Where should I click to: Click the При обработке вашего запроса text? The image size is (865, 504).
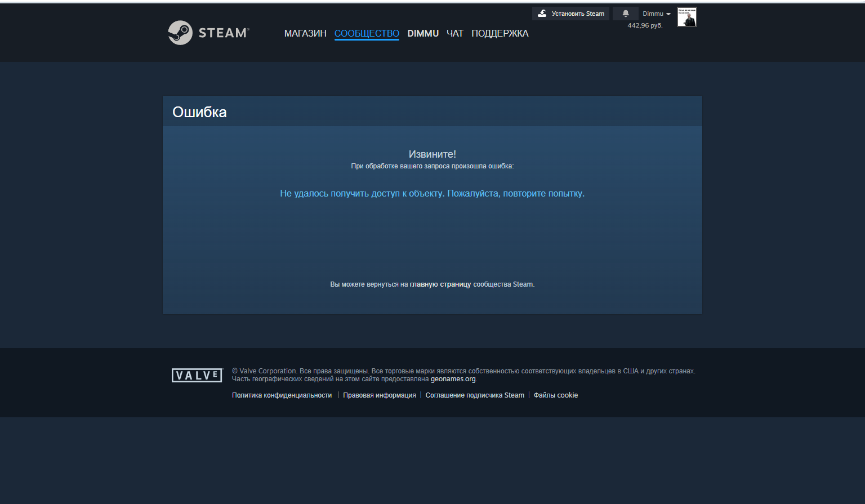432,166
